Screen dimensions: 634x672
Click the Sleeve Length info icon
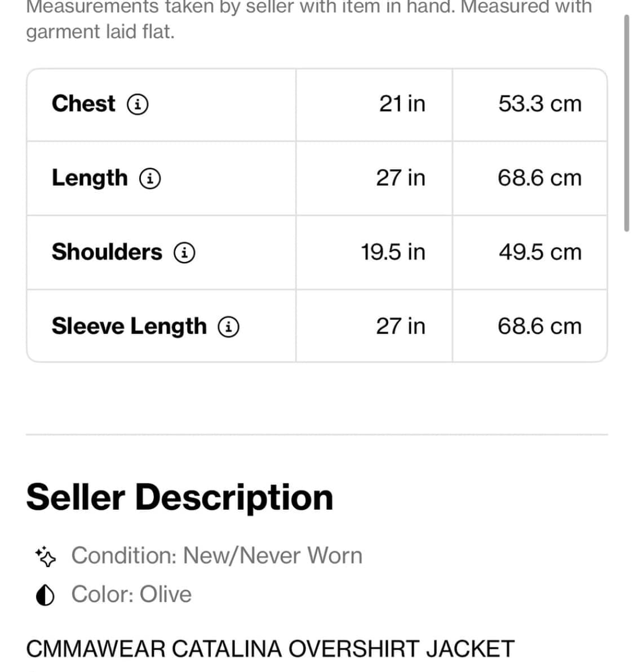click(229, 327)
